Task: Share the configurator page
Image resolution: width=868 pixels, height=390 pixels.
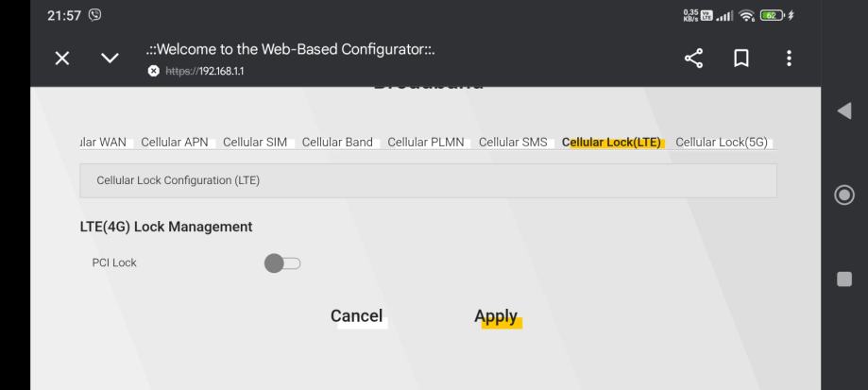Action: pos(695,59)
